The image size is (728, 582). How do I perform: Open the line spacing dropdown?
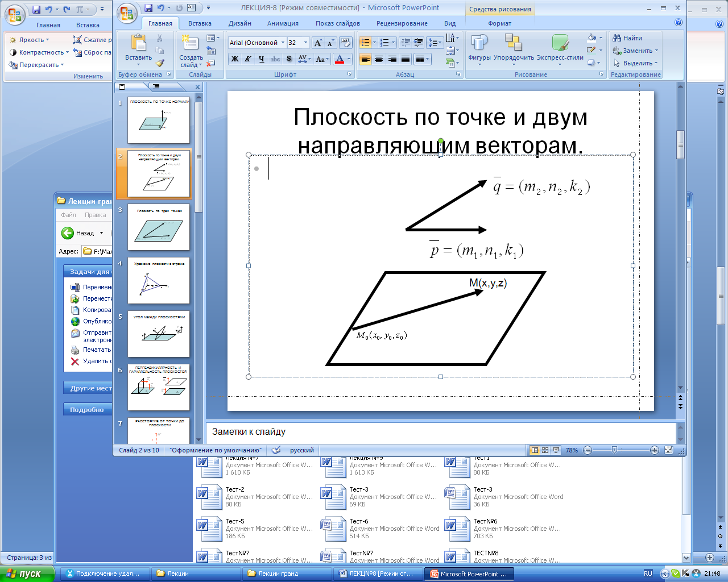pyautogui.click(x=435, y=43)
